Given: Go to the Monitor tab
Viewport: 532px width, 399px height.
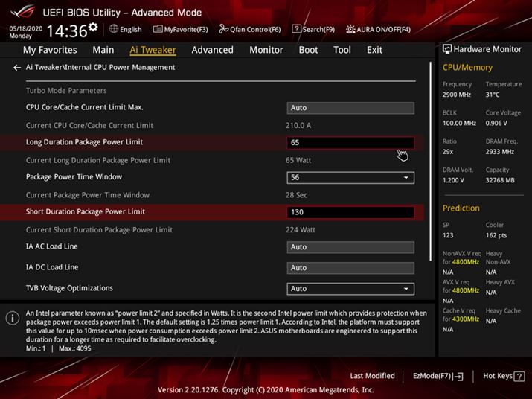Looking at the screenshot, I should pyautogui.click(x=266, y=50).
